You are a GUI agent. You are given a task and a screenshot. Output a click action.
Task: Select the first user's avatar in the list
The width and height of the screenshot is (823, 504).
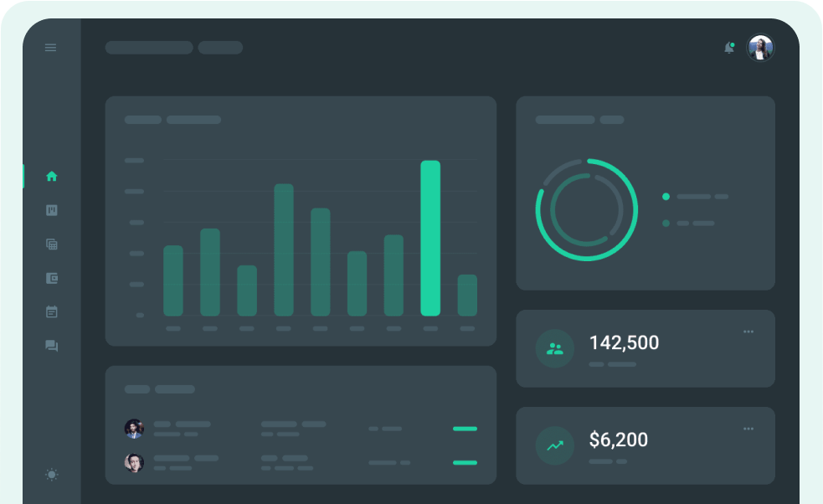pyautogui.click(x=134, y=429)
